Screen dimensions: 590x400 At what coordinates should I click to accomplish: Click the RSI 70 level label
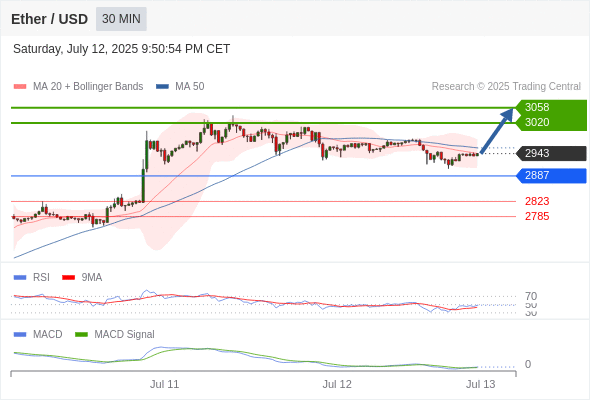point(531,296)
